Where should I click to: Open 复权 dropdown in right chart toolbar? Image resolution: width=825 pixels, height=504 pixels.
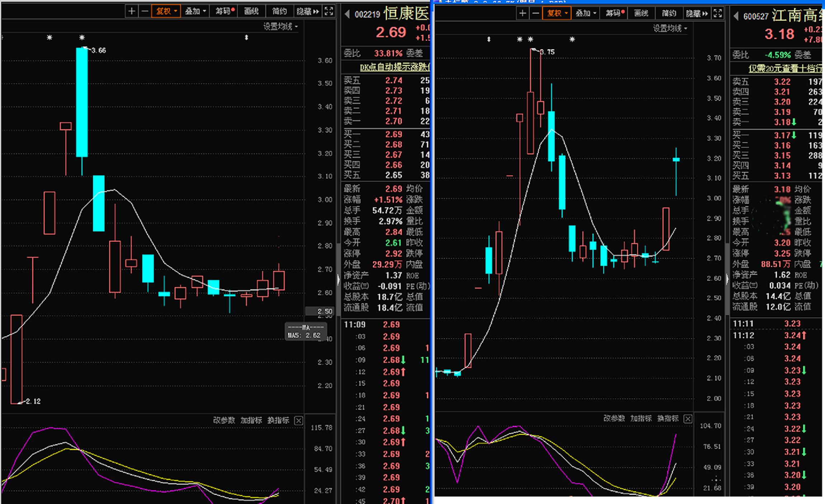click(557, 14)
